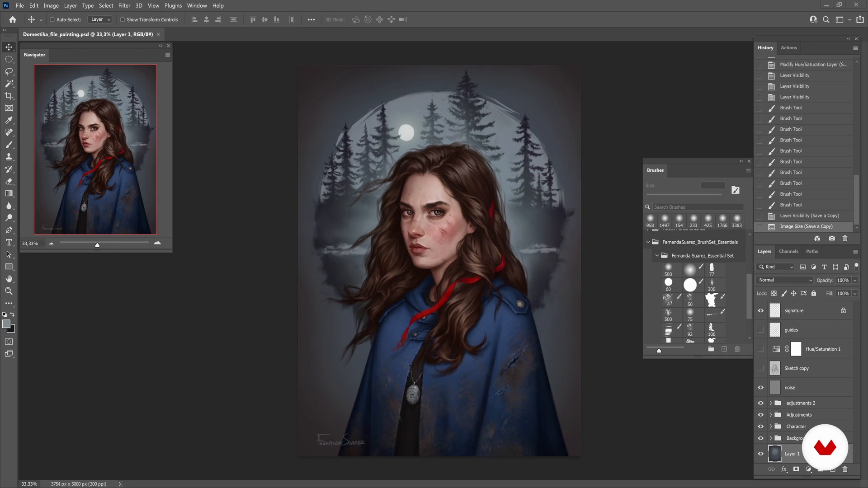The image size is (868, 488).
Task: Select the Lasso tool
Action: tap(9, 71)
